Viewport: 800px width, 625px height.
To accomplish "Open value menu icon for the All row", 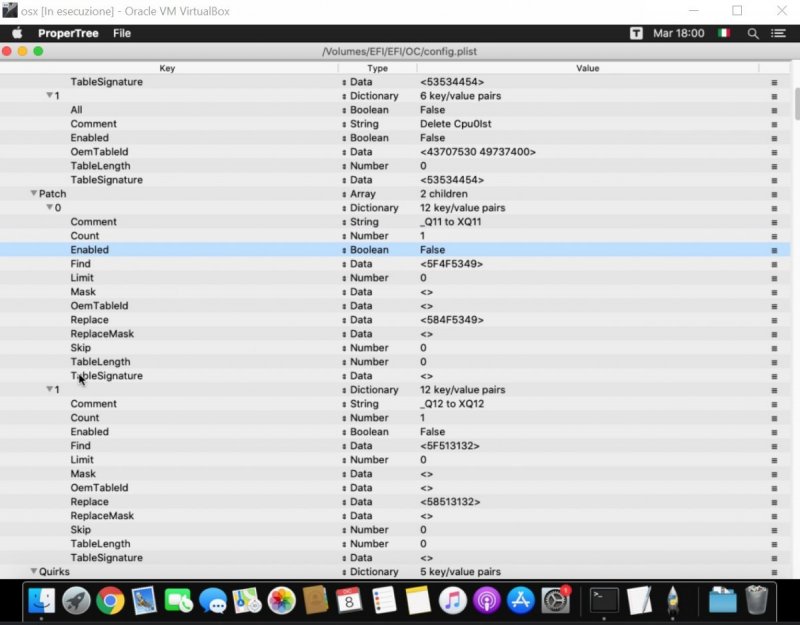I will coord(774,111).
